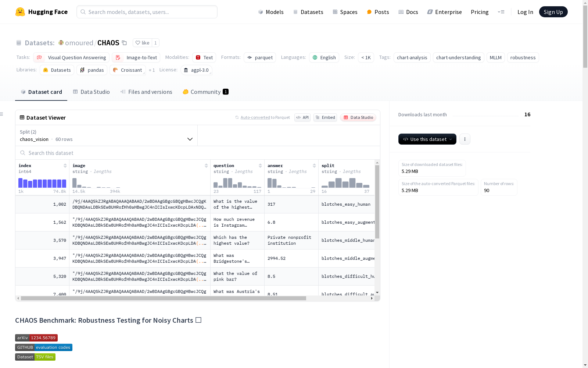Image resolution: width=588 pixels, height=368 pixels.
Task: Open the Community tab
Action: point(205,92)
